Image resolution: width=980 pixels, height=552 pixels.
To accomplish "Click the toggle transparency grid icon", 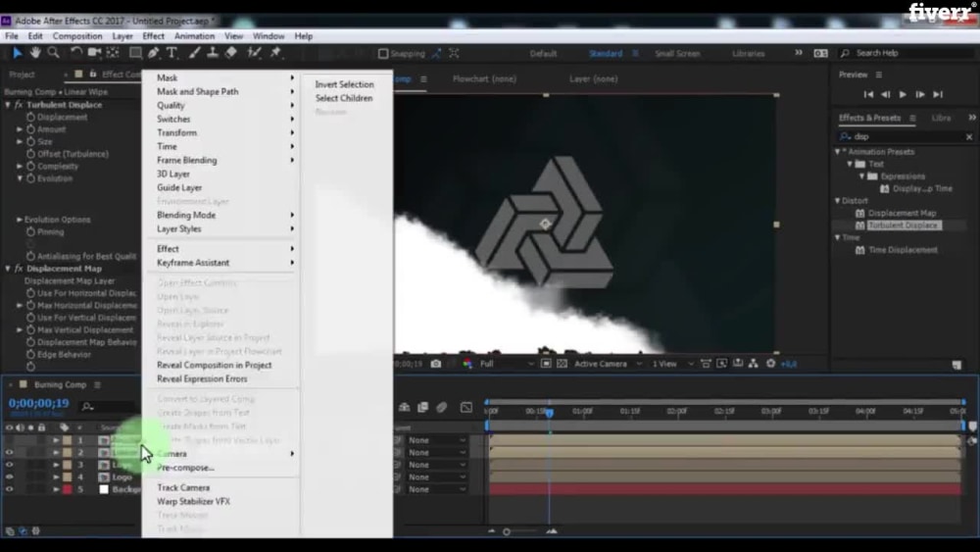I will point(562,364).
